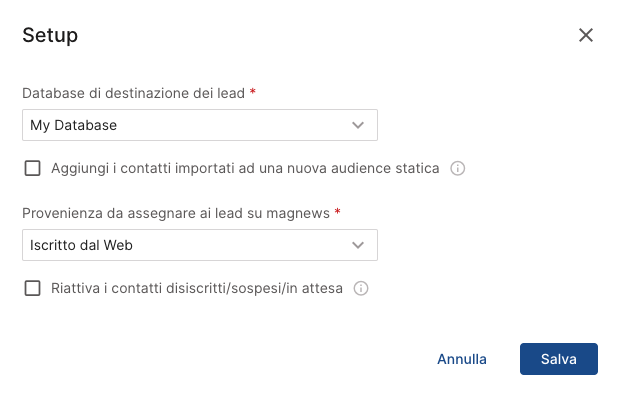Show info icon beside Riattiva i contatti
This screenshot has height=396, width=621.
point(361,288)
